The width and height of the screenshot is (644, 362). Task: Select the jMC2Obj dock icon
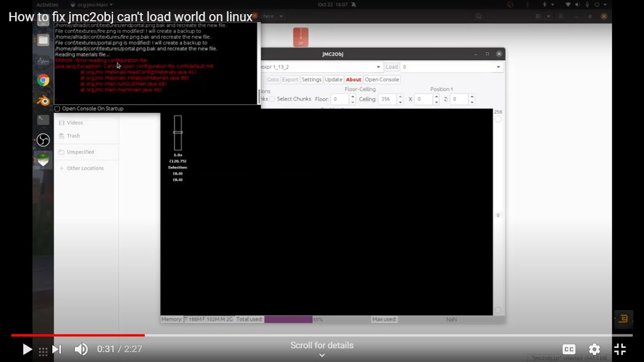43,160
